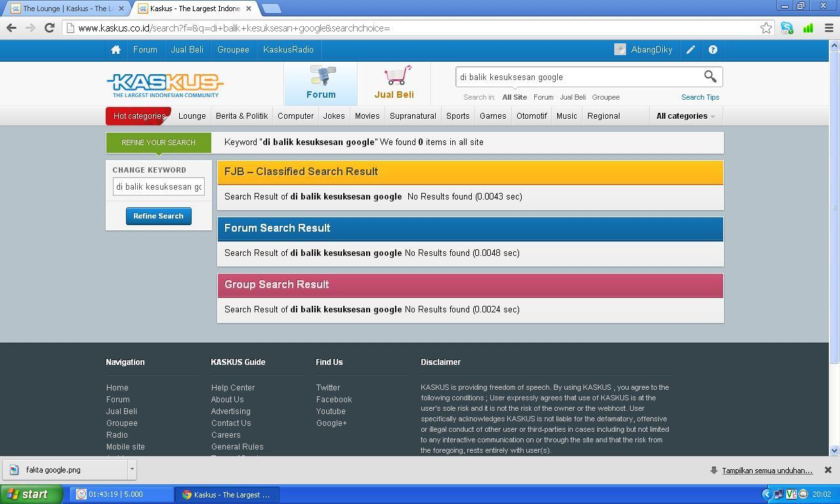Select the Forum microphone section icon
The height and width of the screenshot is (504, 840).
[322, 75]
